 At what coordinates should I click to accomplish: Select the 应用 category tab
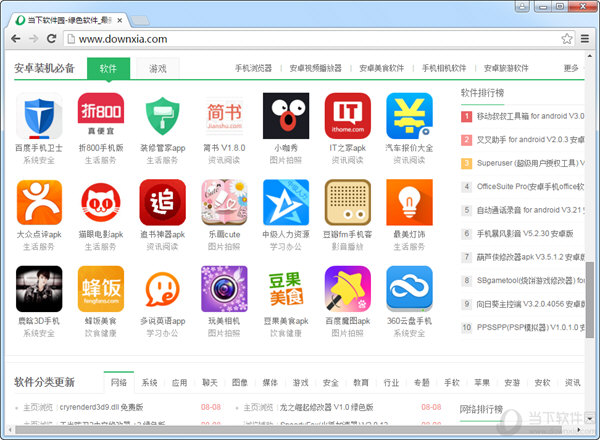click(179, 383)
